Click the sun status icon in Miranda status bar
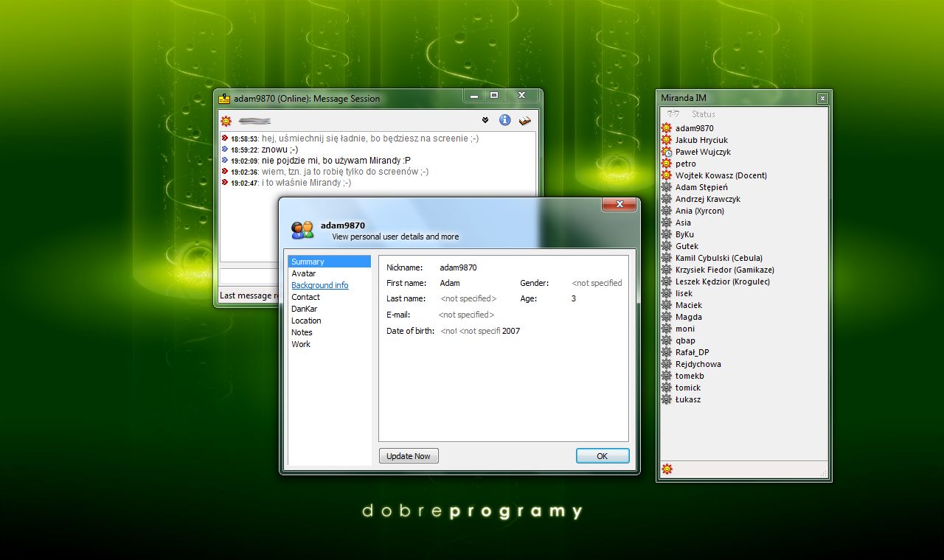 [x=667, y=469]
